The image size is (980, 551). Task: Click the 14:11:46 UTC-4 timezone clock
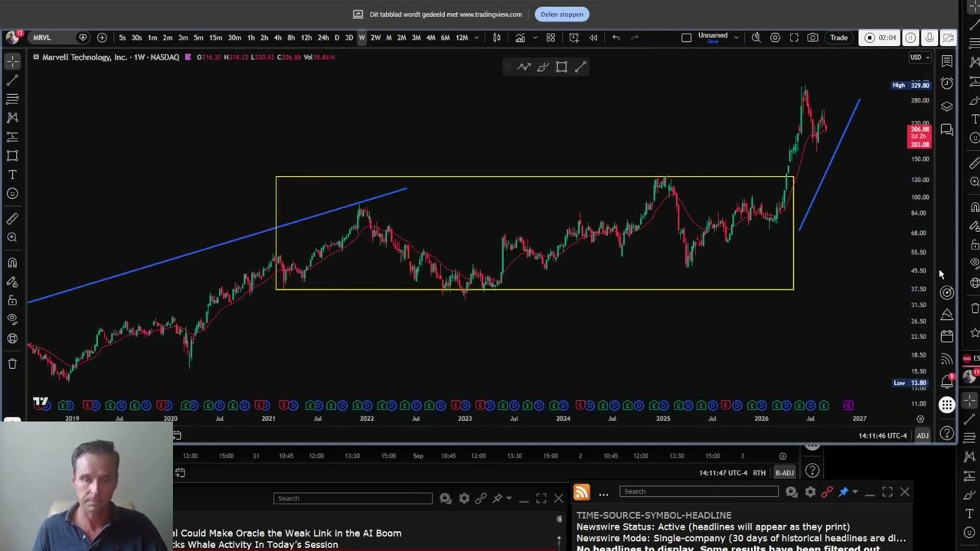pyautogui.click(x=883, y=435)
